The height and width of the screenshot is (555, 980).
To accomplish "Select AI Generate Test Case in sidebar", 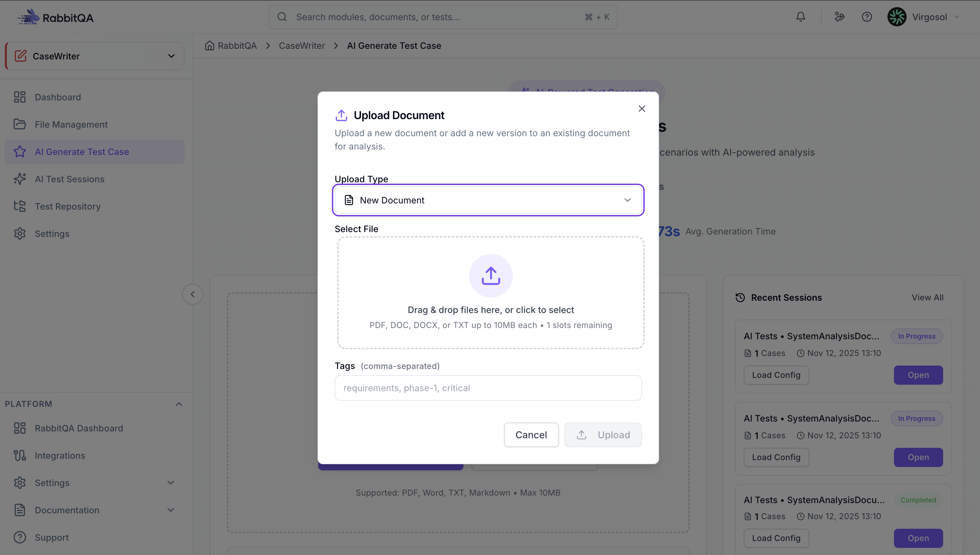I will (x=95, y=152).
